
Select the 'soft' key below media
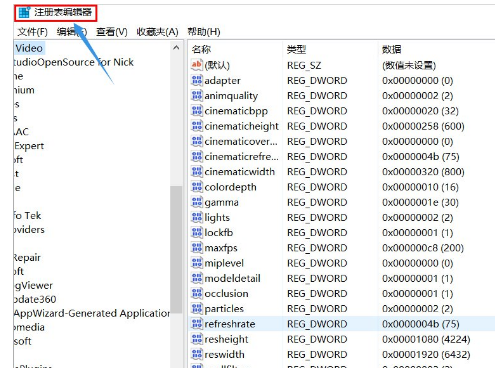[23, 341]
